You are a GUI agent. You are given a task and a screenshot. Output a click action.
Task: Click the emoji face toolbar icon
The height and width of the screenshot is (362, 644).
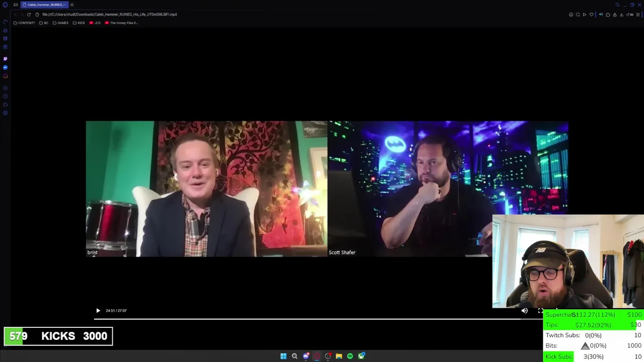pyautogui.click(x=571, y=15)
